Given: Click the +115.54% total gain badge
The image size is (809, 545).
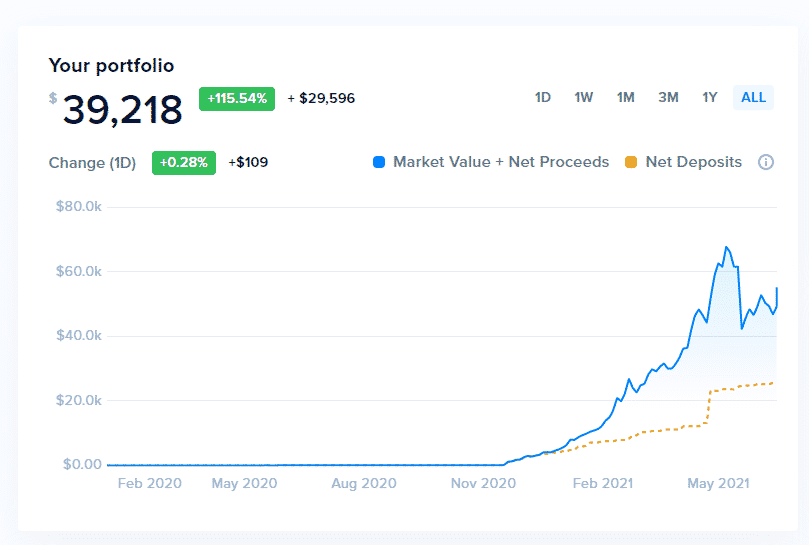Looking at the screenshot, I should (237, 98).
